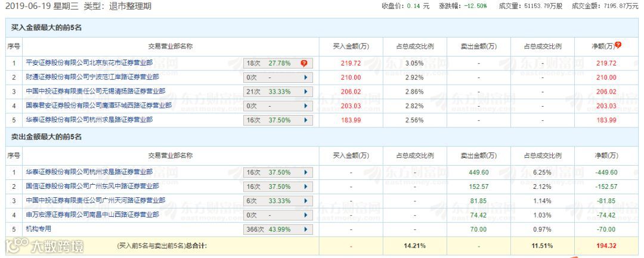644x258 pixels.
Task: Expand arrow for 机构专用 row
Action: click(x=305, y=229)
